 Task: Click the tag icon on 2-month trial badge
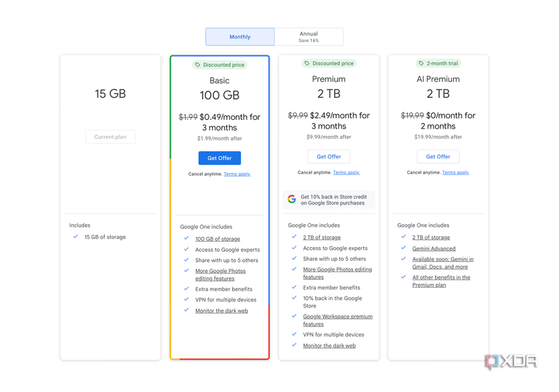click(x=421, y=64)
